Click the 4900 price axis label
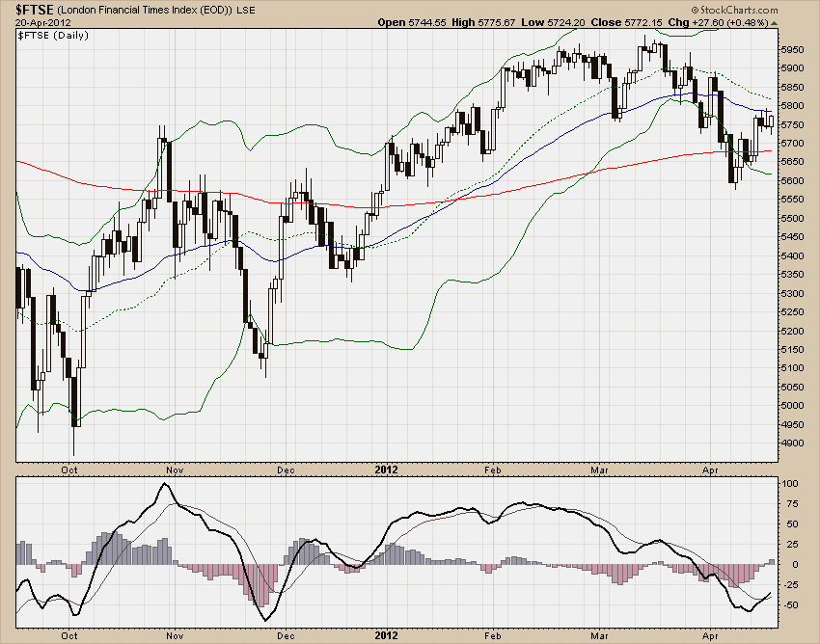820x644 pixels. [x=792, y=443]
